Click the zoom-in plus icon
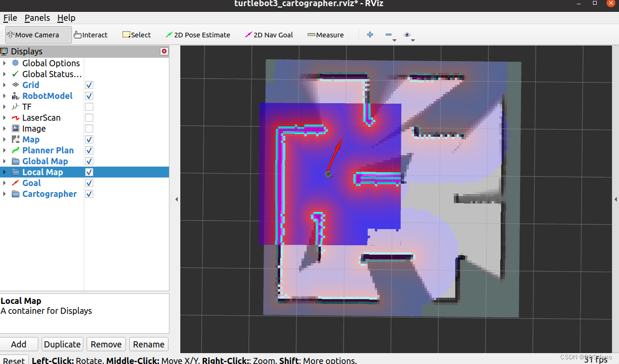 click(370, 35)
